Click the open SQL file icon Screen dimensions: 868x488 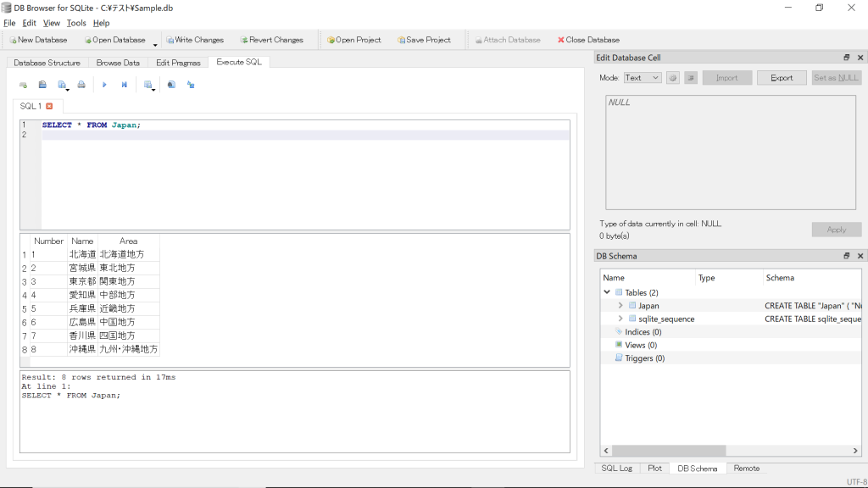[x=42, y=85]
